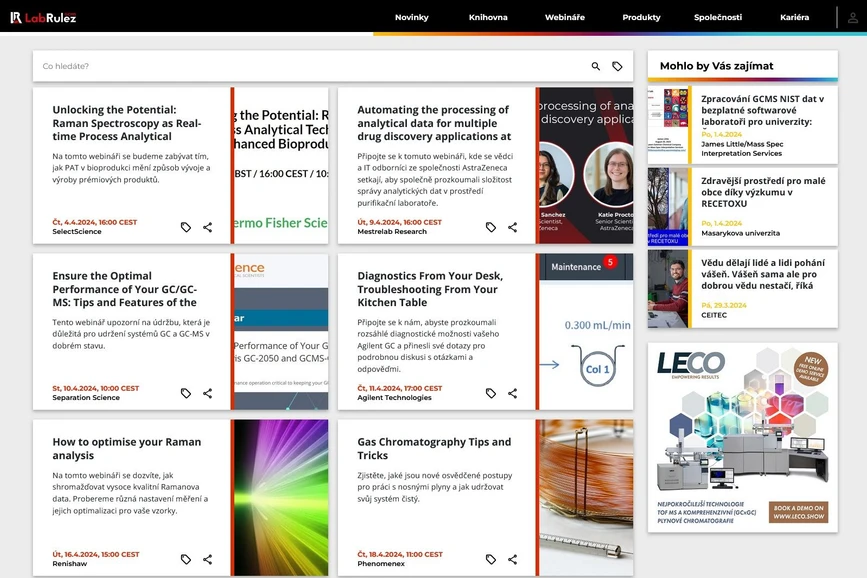Go to Knihovna in navigation
The image size is (867, 578).
[488, 17]
